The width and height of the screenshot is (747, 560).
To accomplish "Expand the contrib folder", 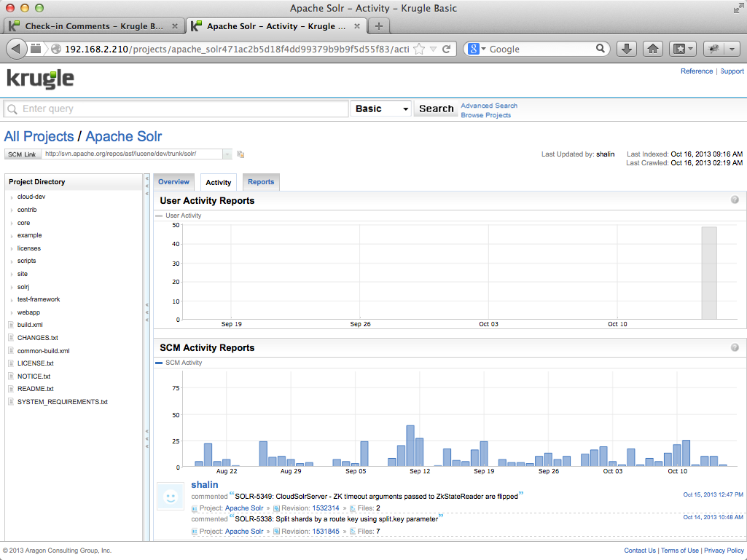I will [12, 210].
